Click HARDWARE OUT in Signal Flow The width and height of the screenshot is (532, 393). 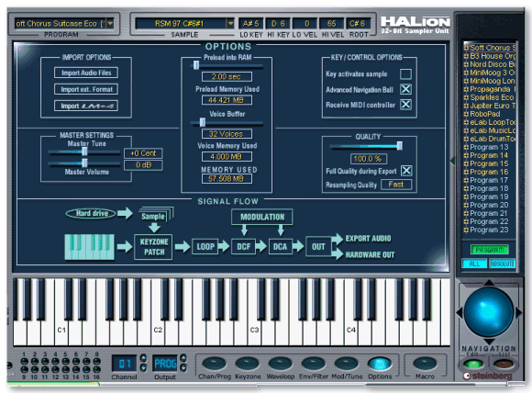370,254
